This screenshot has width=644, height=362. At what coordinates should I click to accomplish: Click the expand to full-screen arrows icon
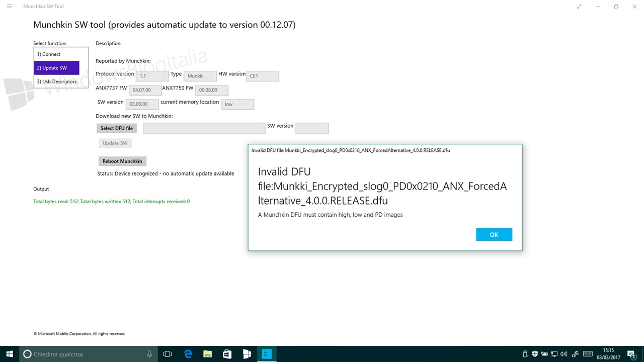click(580, 7)
